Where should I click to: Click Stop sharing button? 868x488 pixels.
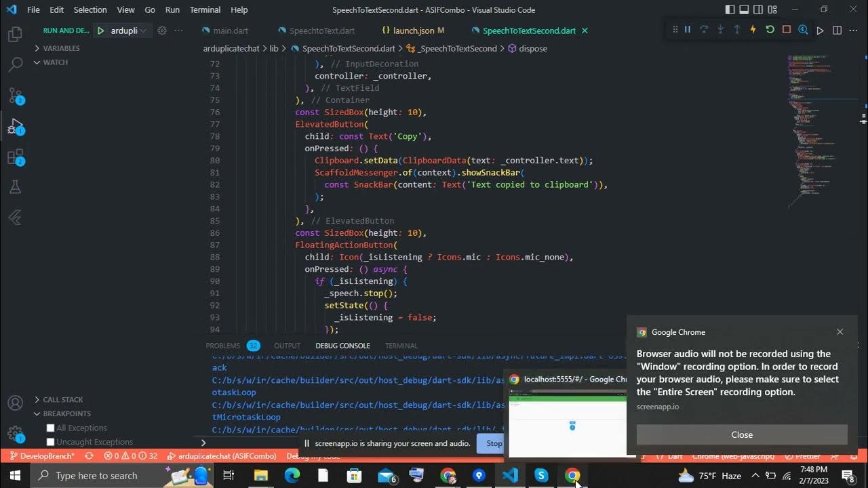tap(494, 443)
